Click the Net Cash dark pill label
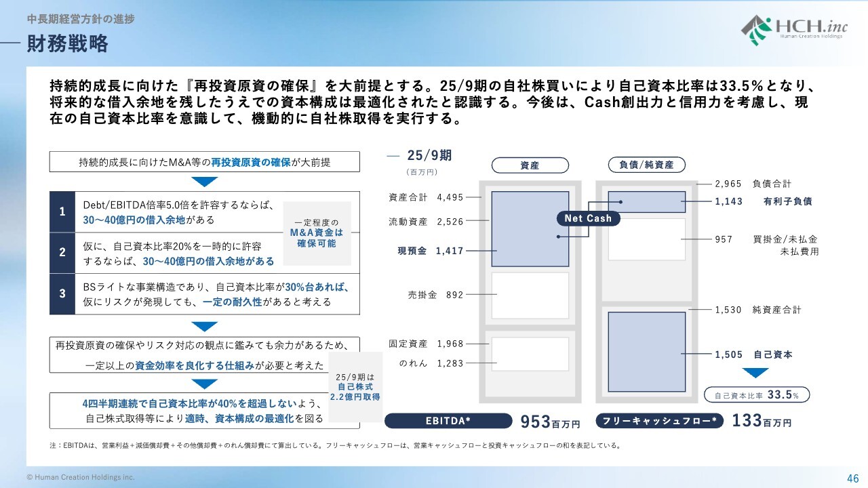 pyautogui.click(x=588, y=218)
